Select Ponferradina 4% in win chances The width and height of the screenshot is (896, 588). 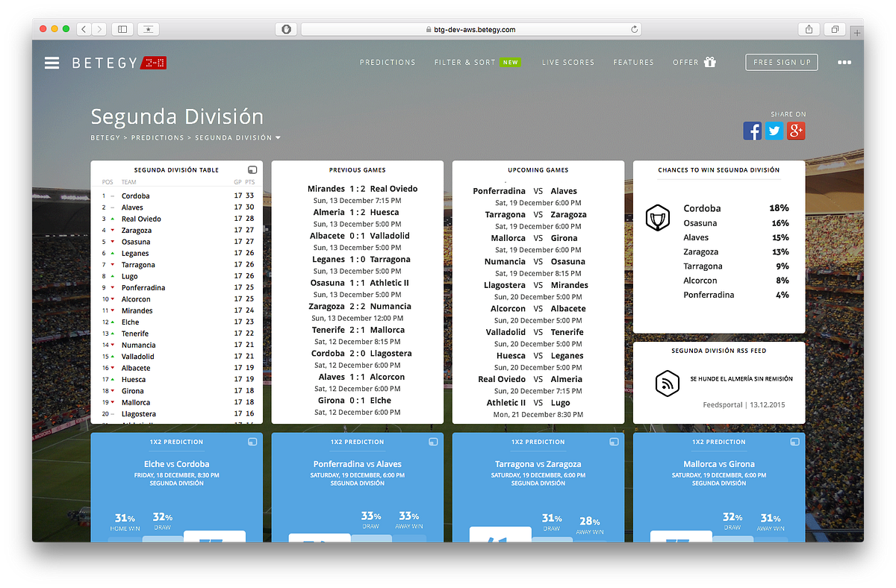[x=735, y=295]
